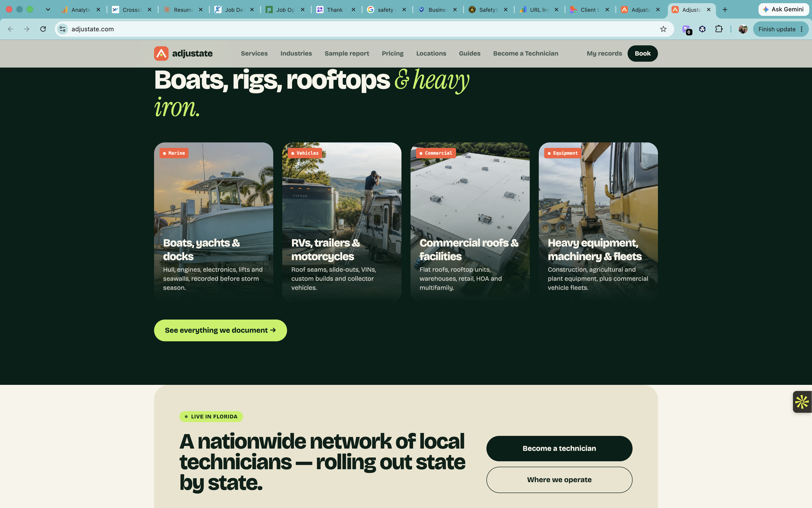Open the Guides nav link
This screenshot has height=508, width=812.
[469, 54]
